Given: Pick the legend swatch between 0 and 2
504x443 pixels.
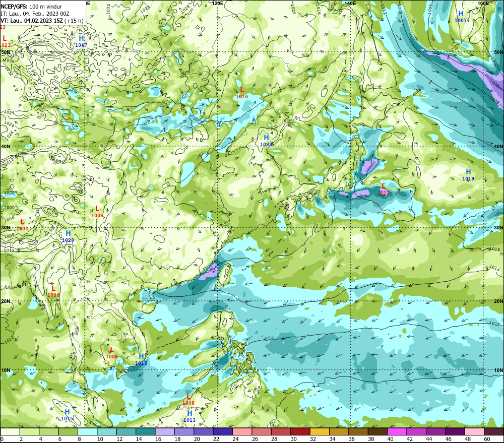Looking at the screenshot, I should click(x=10, y=431).
